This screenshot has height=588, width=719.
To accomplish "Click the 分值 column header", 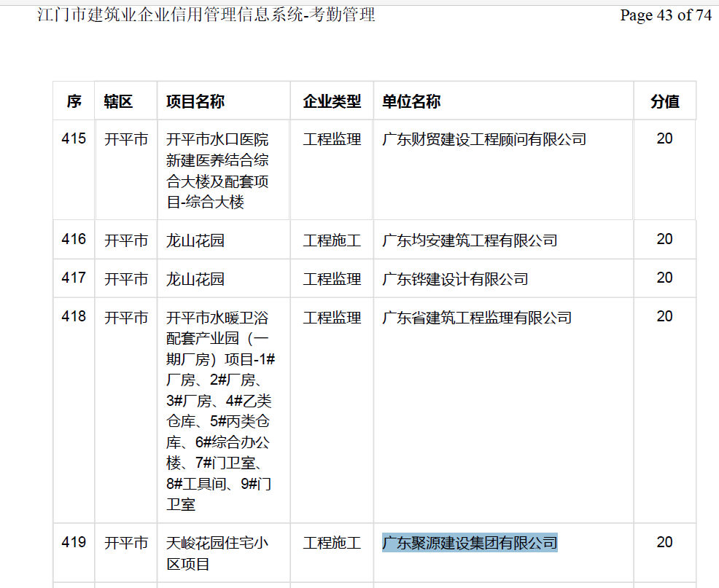I will (665, 101).
